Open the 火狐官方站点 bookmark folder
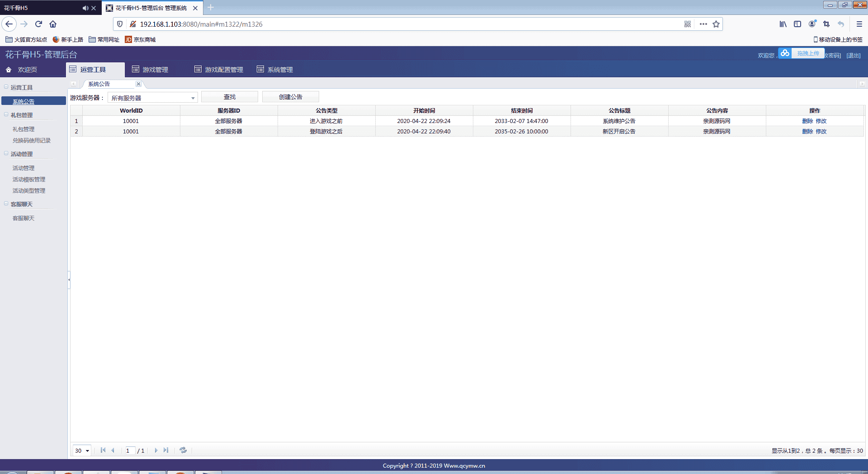Screen dimensions: 868x474 [26, 39]
